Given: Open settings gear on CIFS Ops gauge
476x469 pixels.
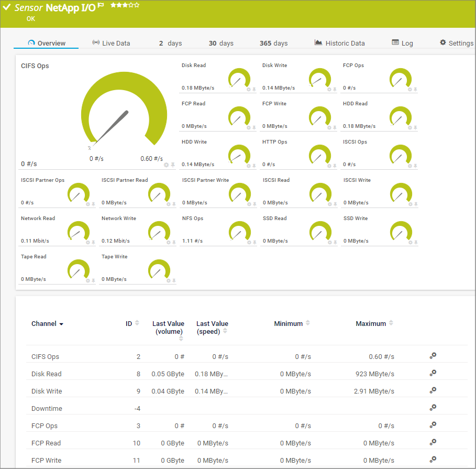Looking at the screenshot, I should (x=167, y=165).
